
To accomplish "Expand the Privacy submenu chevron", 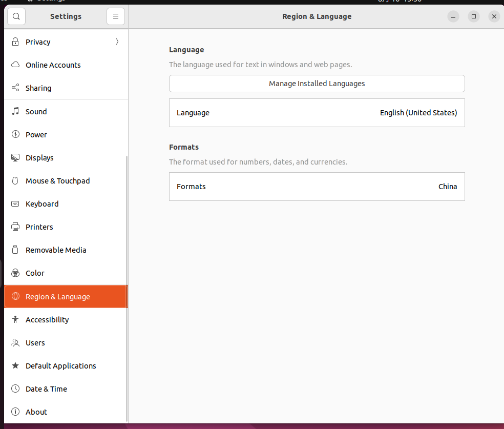I will 117,42.
